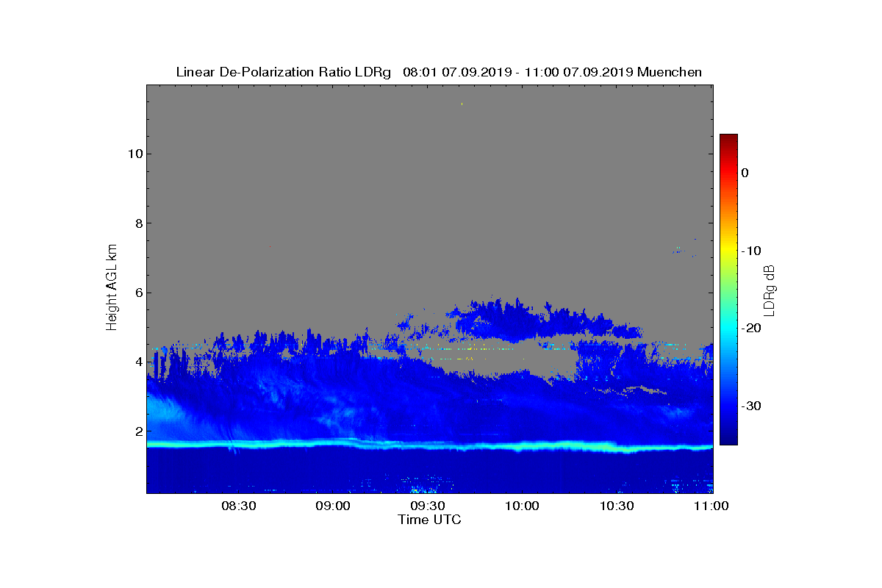The height and width of the screenshot is (588, 882).
Task: Click the 'Height AGL km' axis label
Action: (112, 288)
